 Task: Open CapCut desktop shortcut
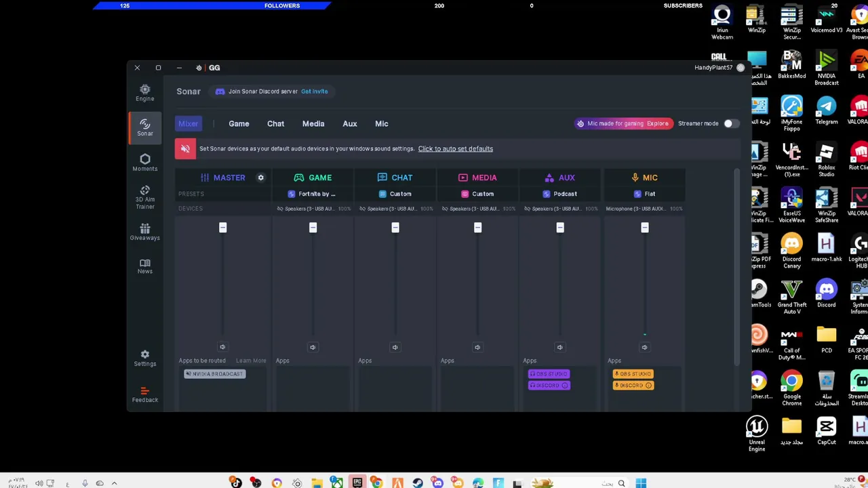[826, 431]
